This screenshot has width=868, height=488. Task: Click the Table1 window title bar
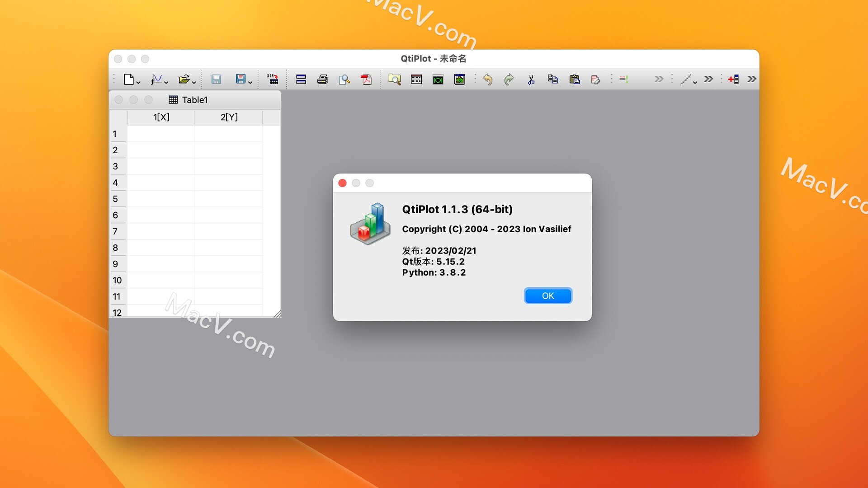[194, 100]
